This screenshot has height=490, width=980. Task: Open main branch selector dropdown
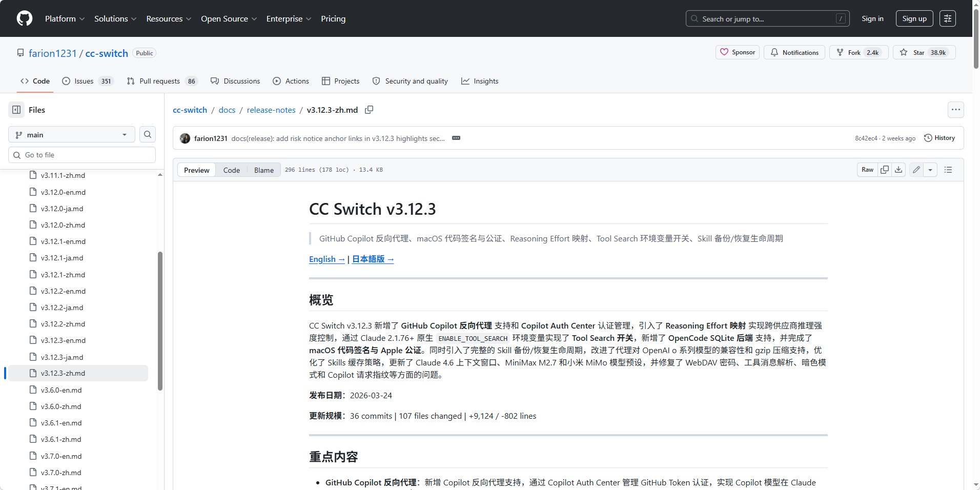(x=72, y=134)
